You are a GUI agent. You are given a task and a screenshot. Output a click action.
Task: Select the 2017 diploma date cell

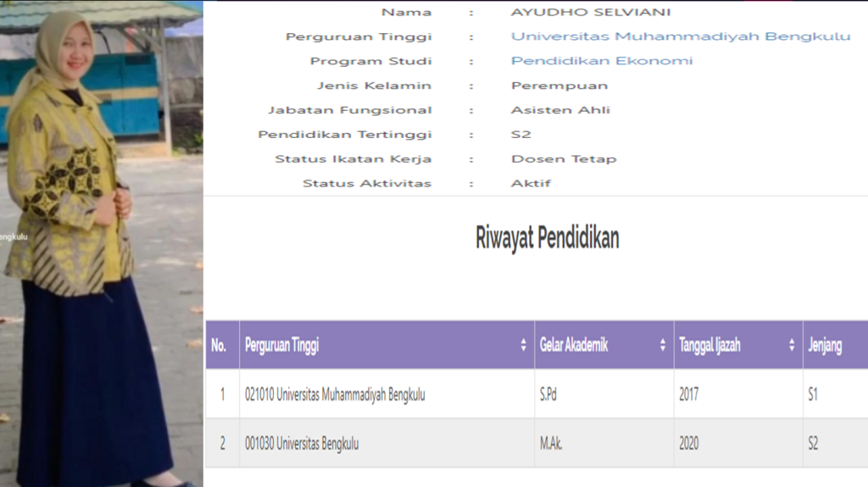(x=688, y=395)
